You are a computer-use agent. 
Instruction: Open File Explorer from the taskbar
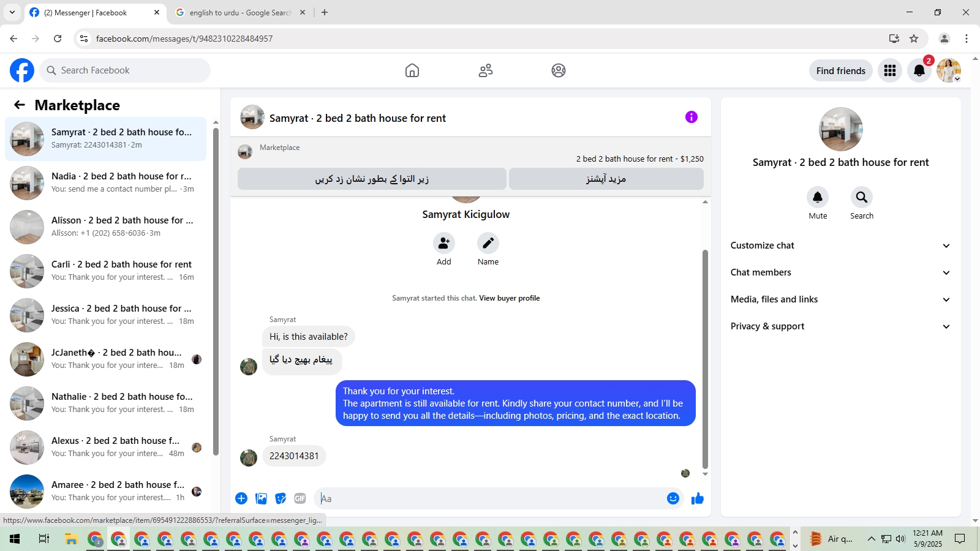pyautogui.click(x=72, y=539)
